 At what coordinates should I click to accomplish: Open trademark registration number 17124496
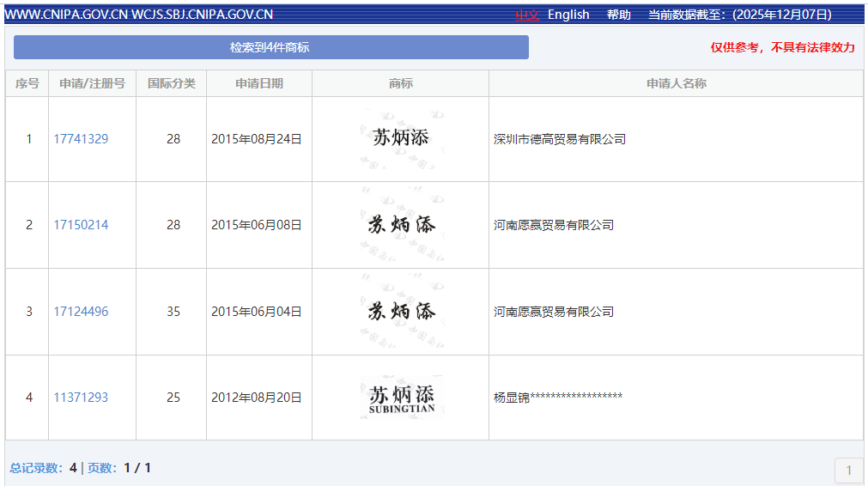[81, 312]
